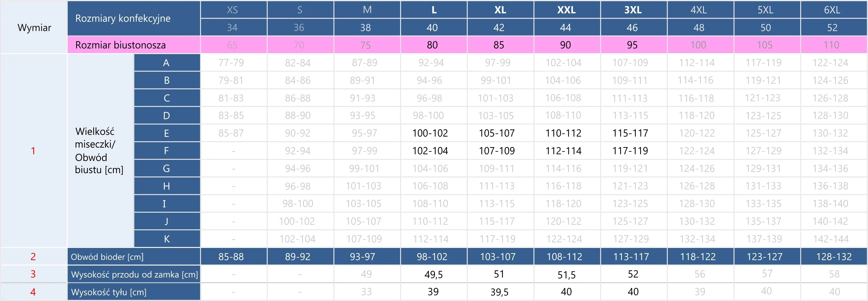Click the 128-132 hip circumference cell

coord(834,257)
